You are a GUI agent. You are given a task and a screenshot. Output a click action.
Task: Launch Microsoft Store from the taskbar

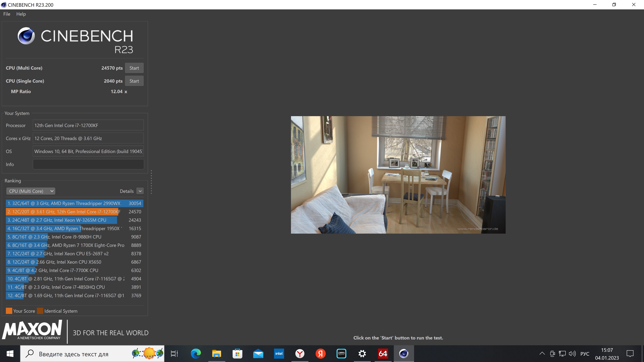[237, 353]
